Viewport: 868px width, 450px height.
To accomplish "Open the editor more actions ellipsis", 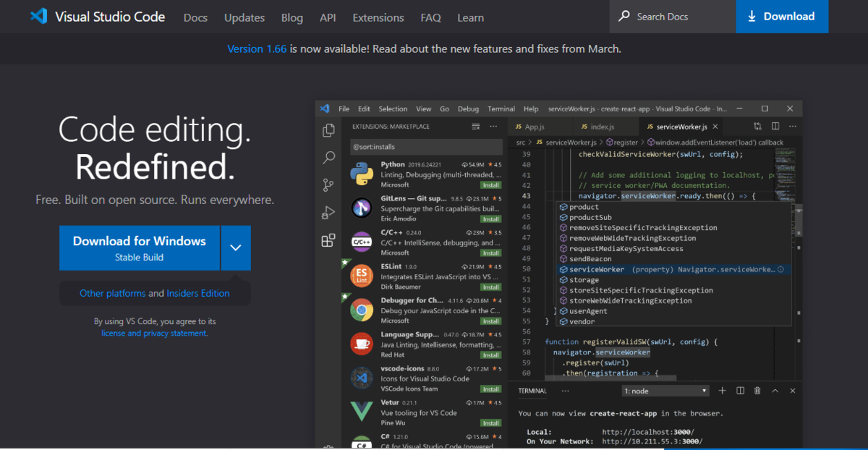I will tap(792, 127).
